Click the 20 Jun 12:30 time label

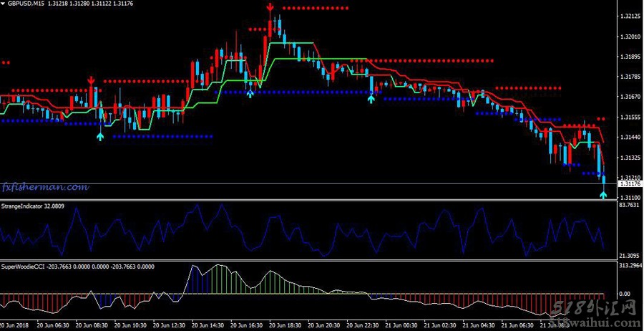169,325
